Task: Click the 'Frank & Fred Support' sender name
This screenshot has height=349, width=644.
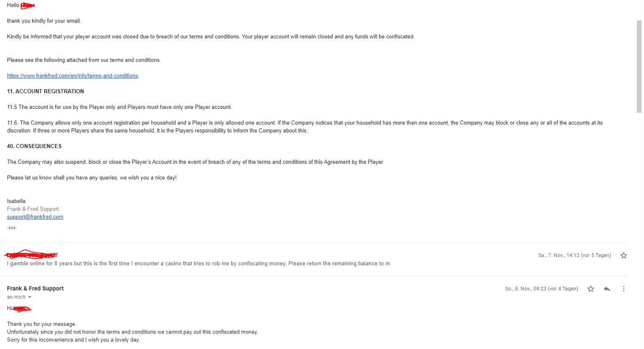Action: 35,289
